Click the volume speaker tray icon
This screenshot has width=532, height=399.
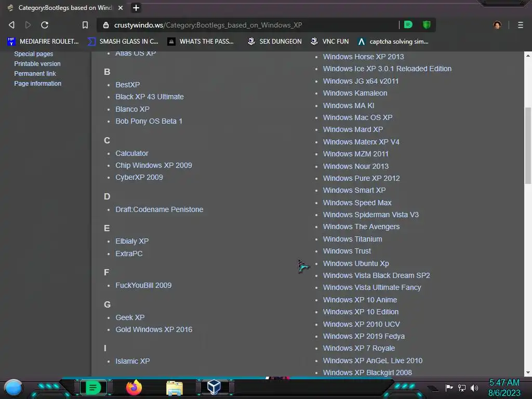pyautogui.click(x=474, y=388)
